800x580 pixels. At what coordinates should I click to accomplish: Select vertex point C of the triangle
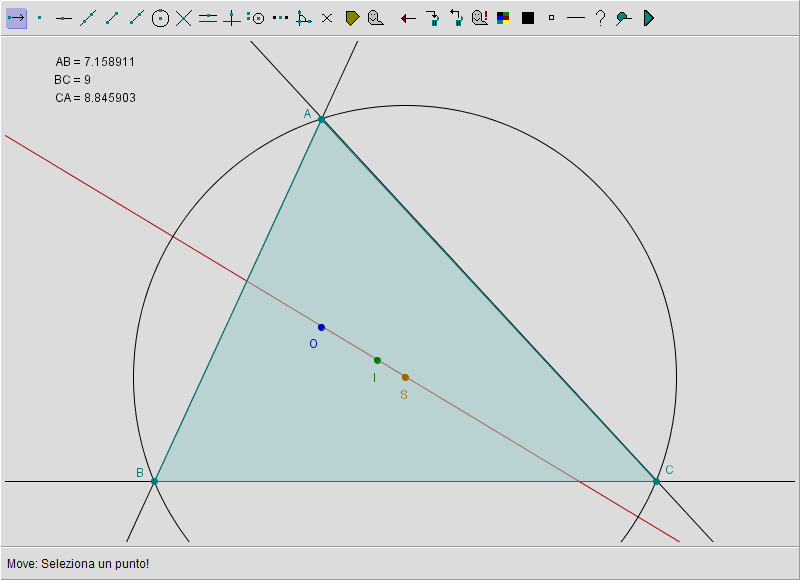point(656,481)
